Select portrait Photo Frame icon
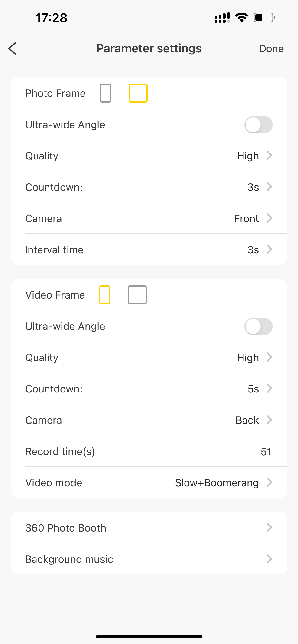This screenshot has width=298, height=644. (x=105, y=93)
